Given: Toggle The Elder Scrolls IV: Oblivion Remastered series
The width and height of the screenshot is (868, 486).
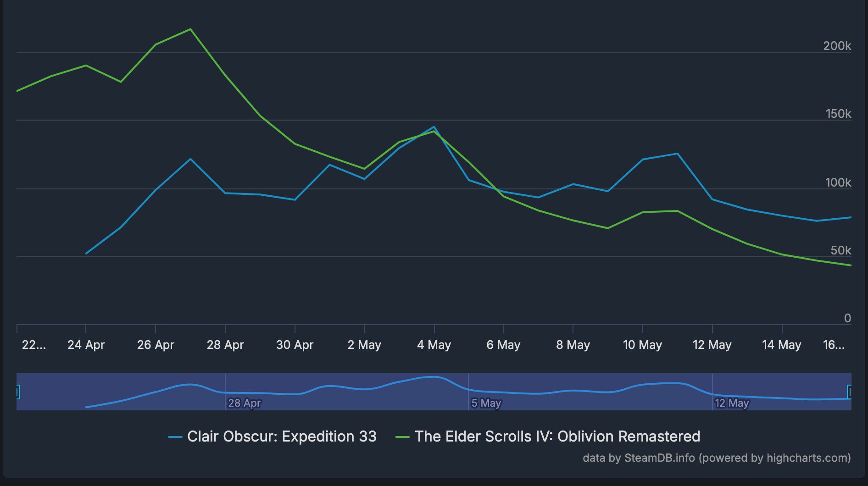Looking at the screenshot, I should pos(548,436).
